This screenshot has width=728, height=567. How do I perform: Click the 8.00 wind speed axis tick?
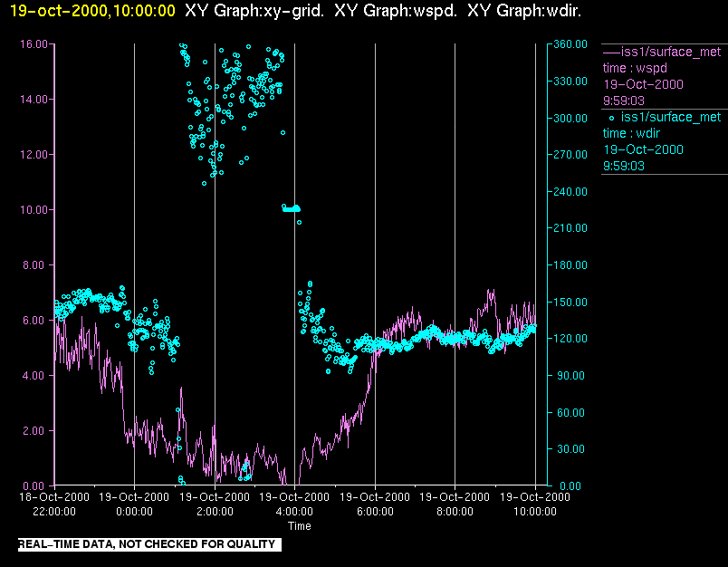pyautogui.click(x=35, y=265)
